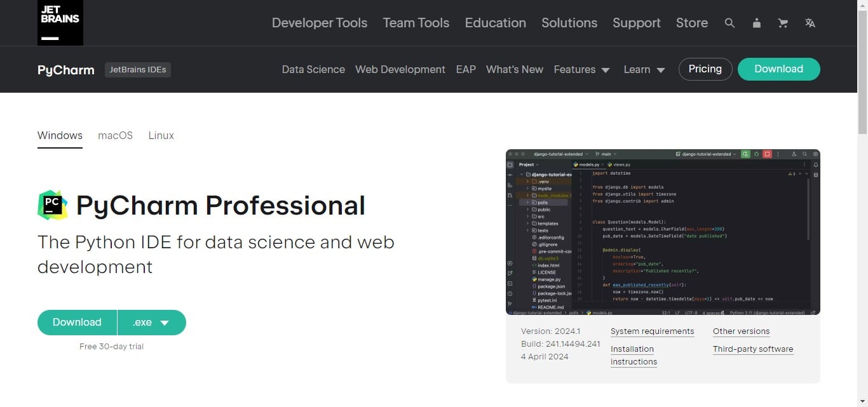Open the site search icon
868x407 pixels.
click(729, 23)
